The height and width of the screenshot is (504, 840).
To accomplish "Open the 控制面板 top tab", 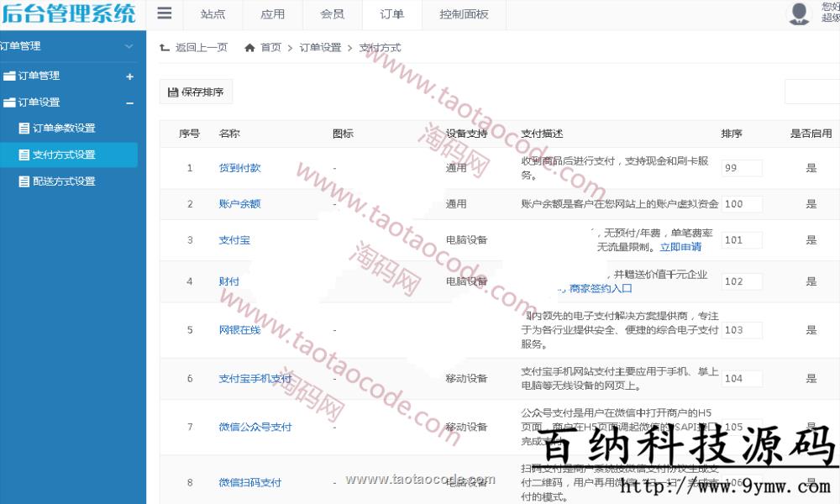I will coord(464,14).
